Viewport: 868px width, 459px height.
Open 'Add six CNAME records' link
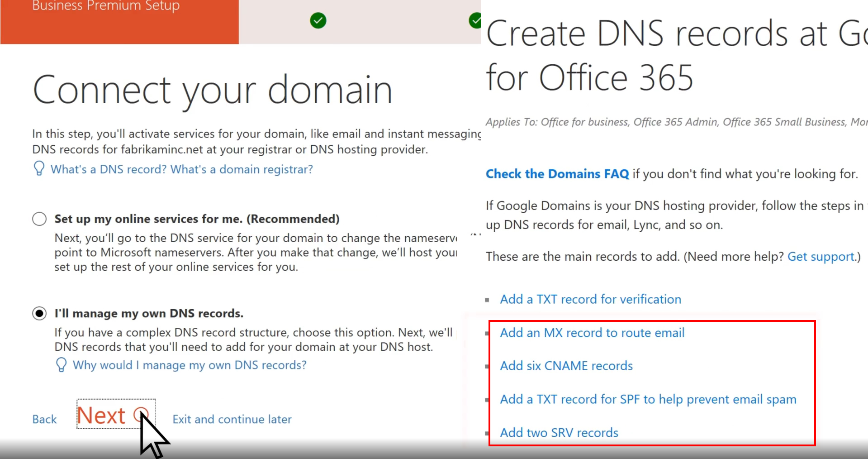point(566,366)
